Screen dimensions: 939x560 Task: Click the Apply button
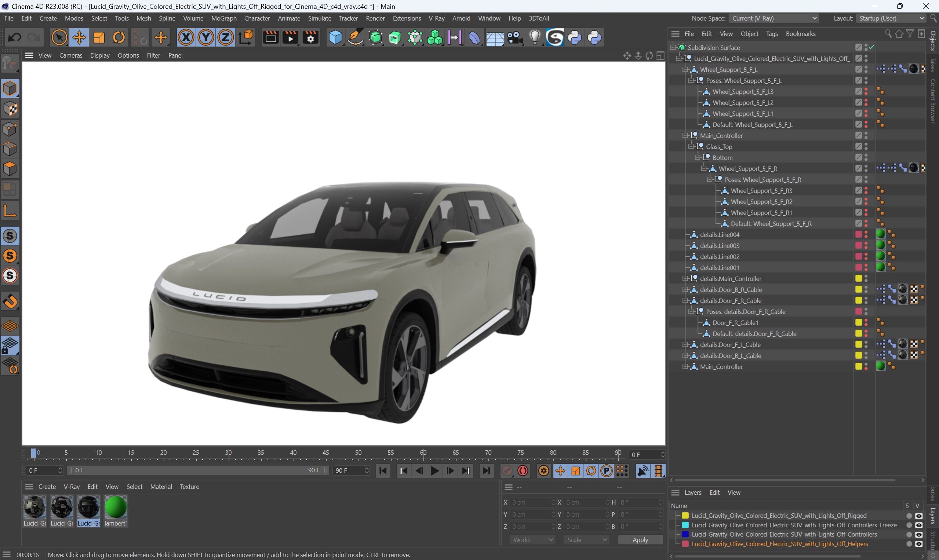(640, 539)
